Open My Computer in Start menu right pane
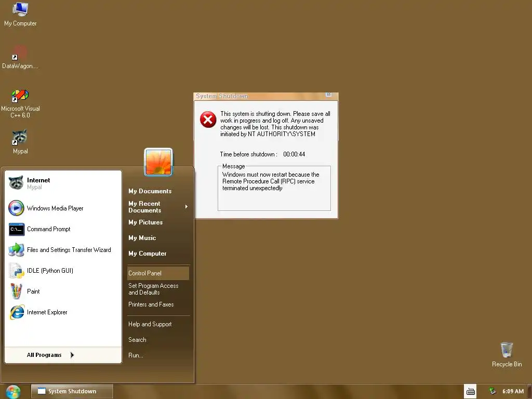Screen dimensions: 532x399 (147, 254)
